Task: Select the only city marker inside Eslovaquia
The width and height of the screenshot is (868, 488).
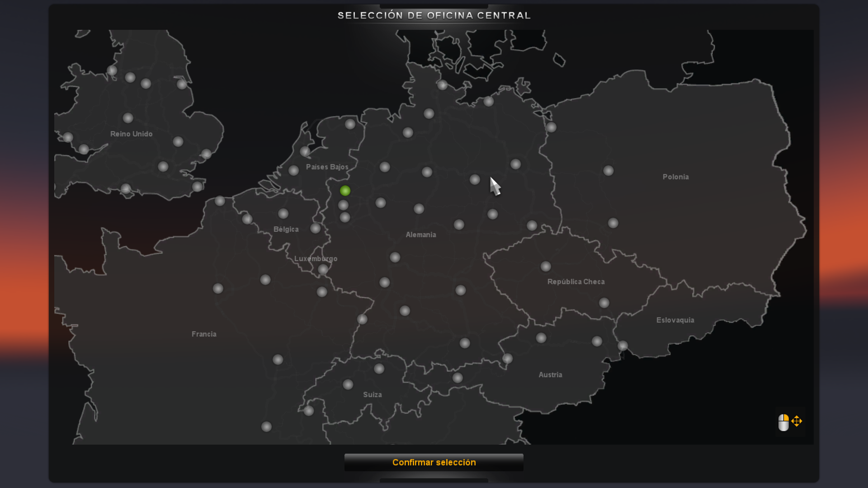Action: [x=623, y=346]
